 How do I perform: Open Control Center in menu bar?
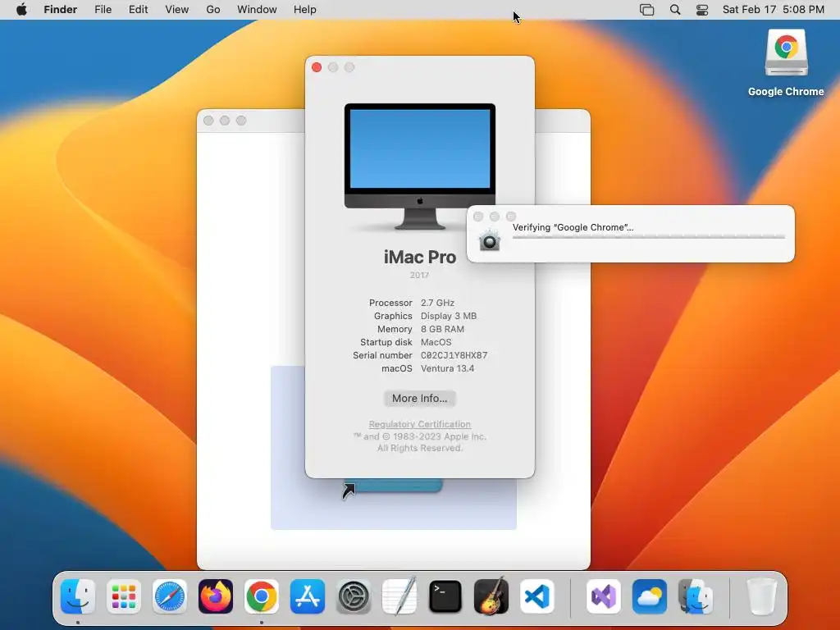point(702,10)
